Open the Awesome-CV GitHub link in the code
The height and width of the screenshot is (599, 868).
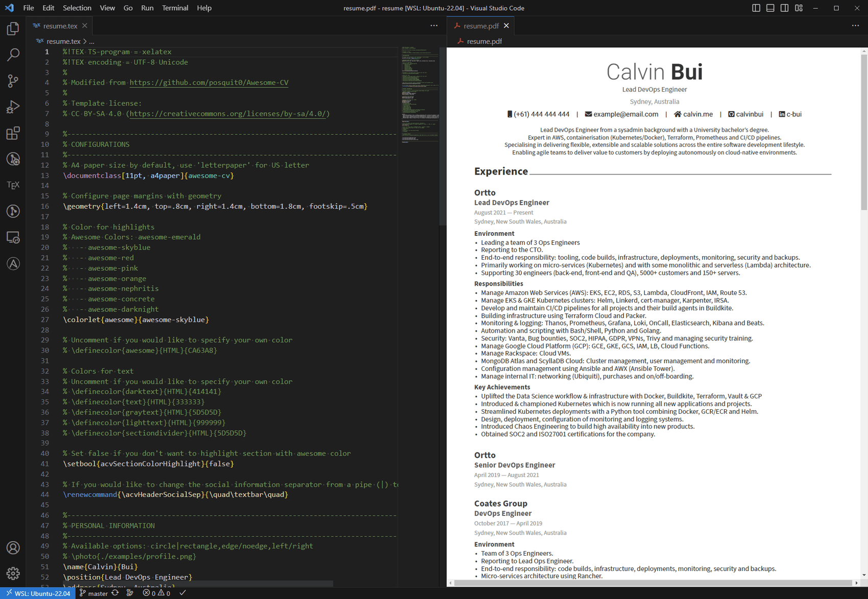coord(209,82)
